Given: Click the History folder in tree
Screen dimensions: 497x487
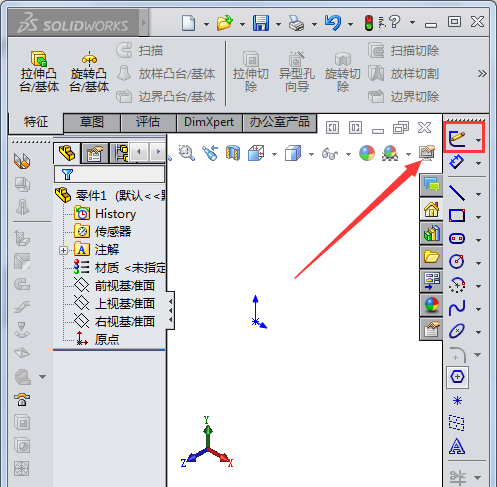Looking at the screenshot, I should (x=105, y=214).
